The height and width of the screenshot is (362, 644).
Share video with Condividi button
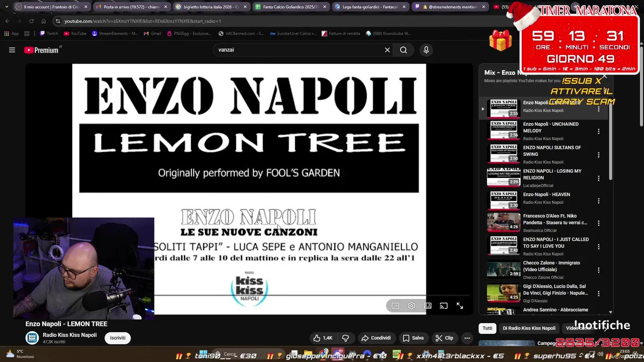click(x=376, y=338)
